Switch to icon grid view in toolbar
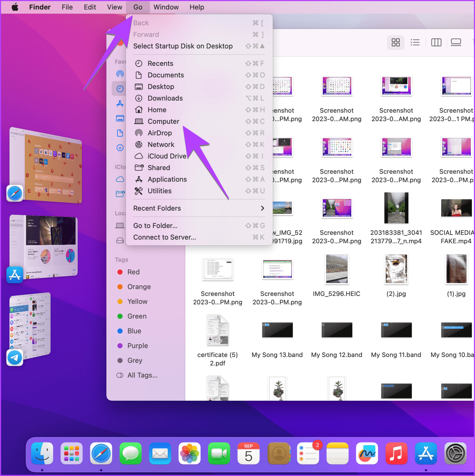The height and width of the screenshot is (476, 475). click(395, 42)
